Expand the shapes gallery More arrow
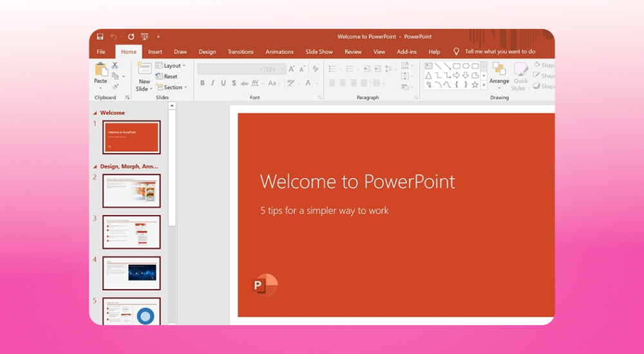 (484, 85)
